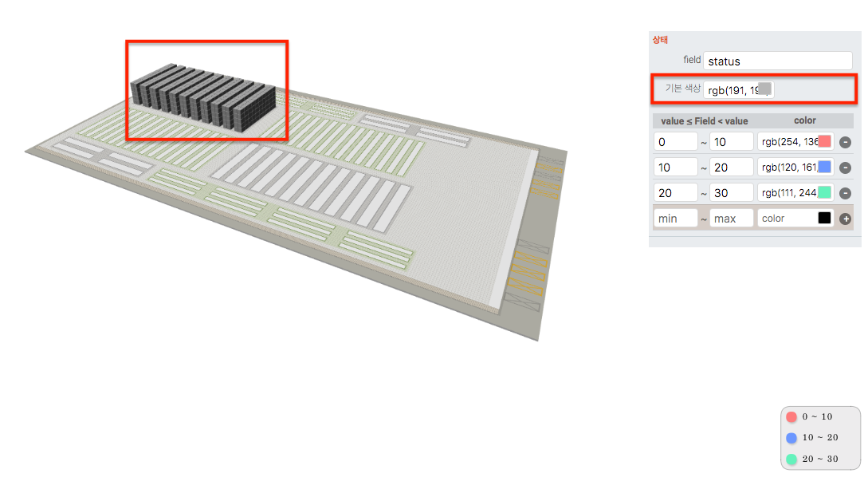Open the pink color swatch for 0-10

point(824,141)
